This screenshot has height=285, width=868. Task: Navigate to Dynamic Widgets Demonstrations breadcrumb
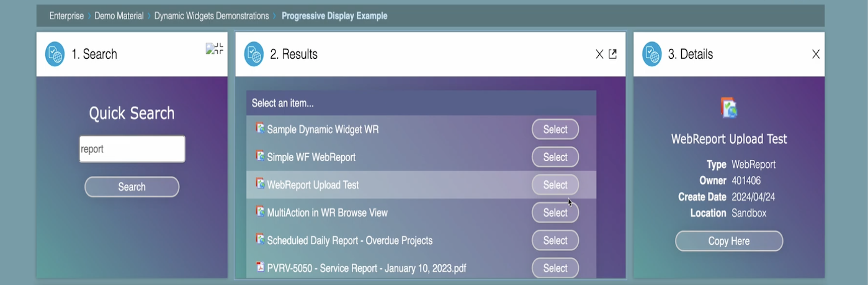pos(212,16)
